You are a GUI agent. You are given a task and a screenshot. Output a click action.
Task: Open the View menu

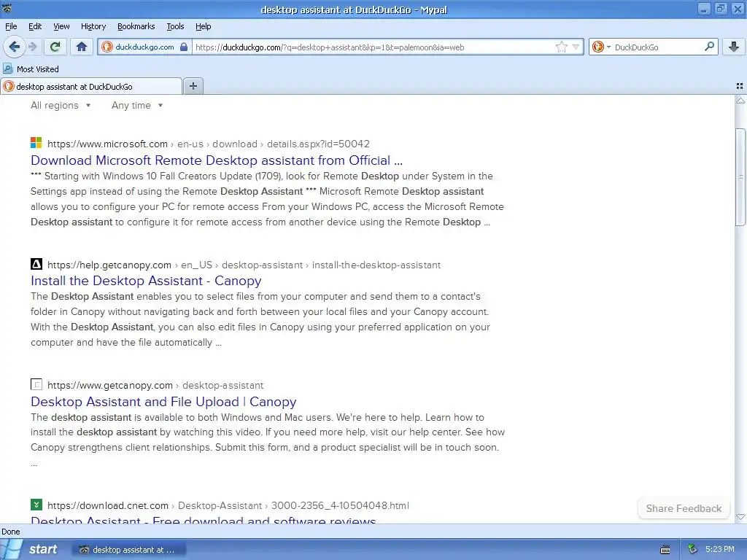click(61, 26)
